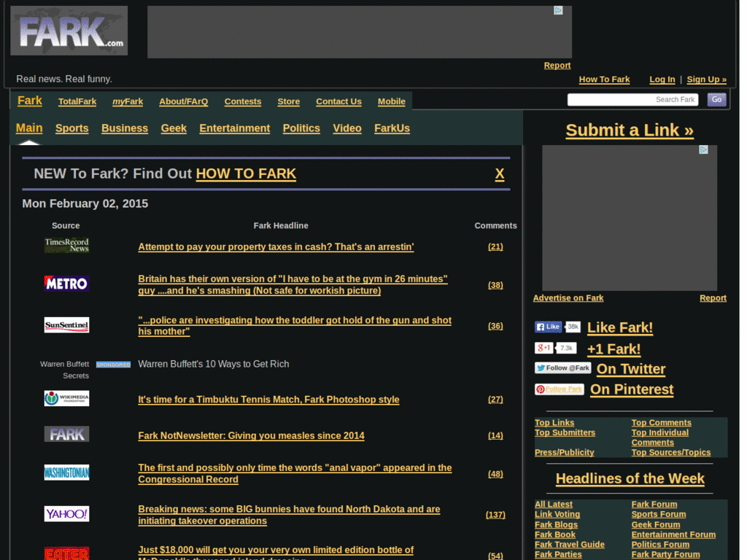Click the Fark.com logo
The height and width of the screenshot is (560, 747).
click(69, 31)
